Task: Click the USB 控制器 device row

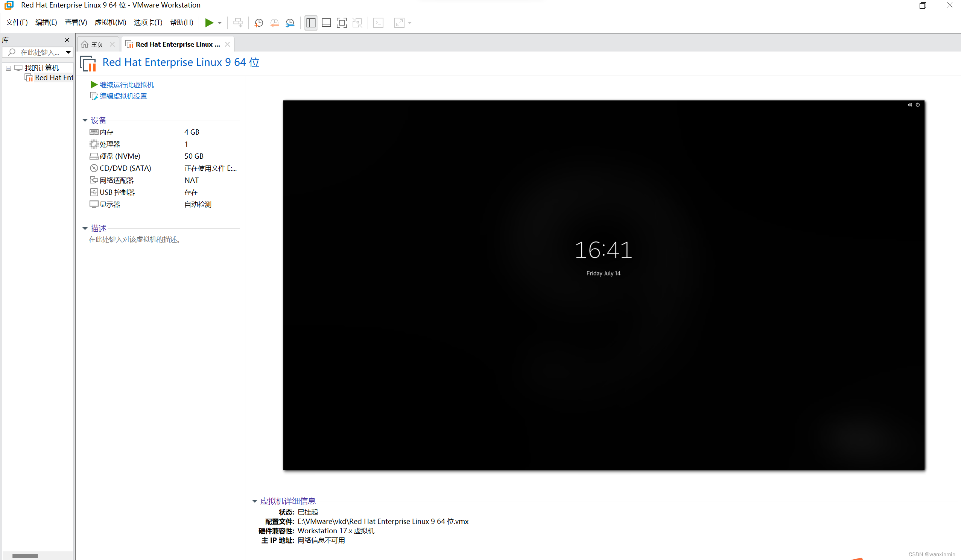Action: click(164, 193)
